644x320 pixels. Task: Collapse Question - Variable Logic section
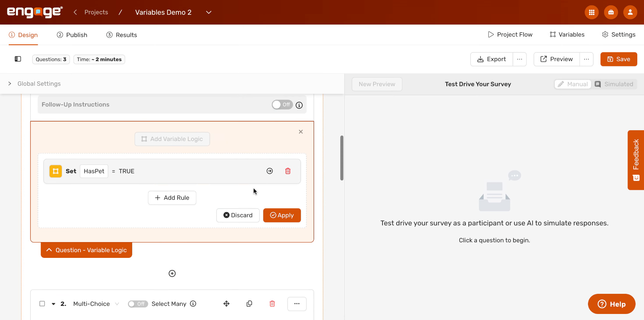(x=87, y=250)
